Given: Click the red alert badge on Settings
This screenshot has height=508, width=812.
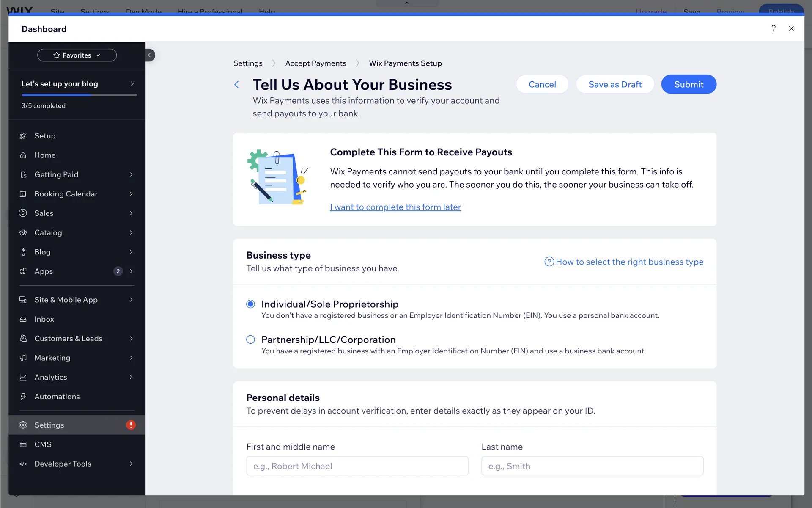Looking at the screenshot, I should (x=131, y=425).
